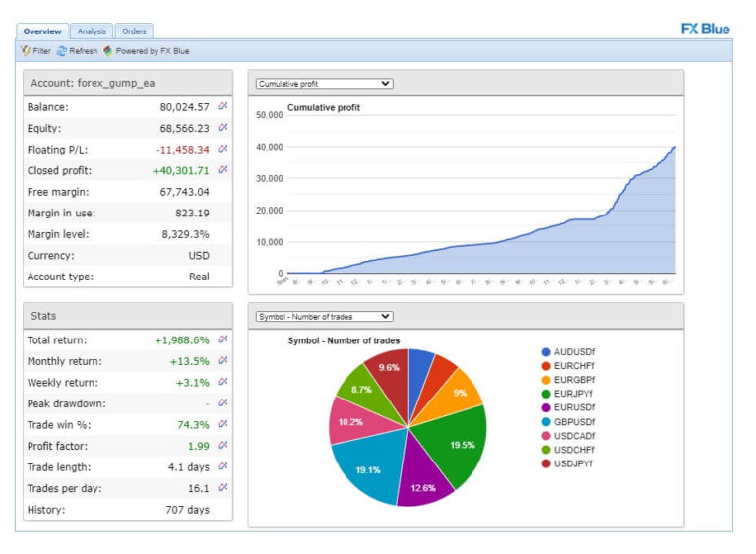Click the chart icon beside Floating P/L
This screenshot has width=756, height=554.
coord(222,149)
